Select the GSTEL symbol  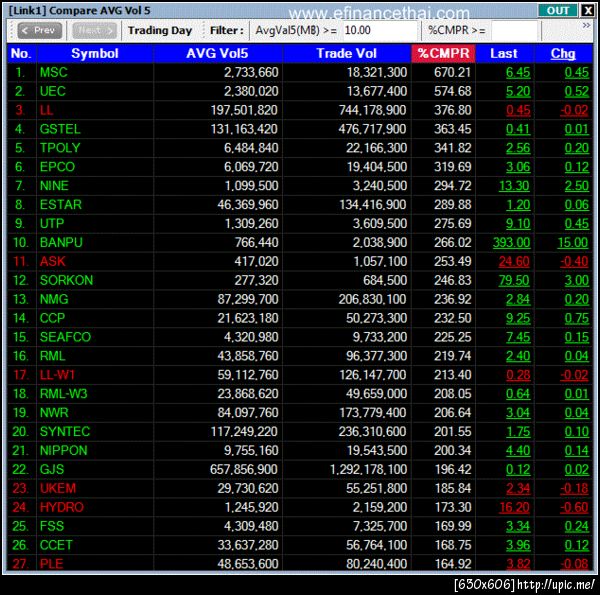[60, 129]
